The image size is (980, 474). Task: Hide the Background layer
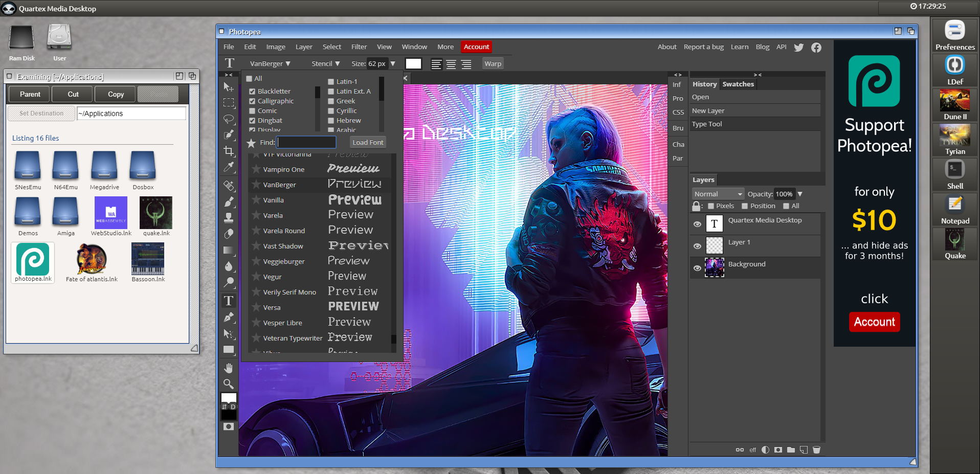pos(697,267)
